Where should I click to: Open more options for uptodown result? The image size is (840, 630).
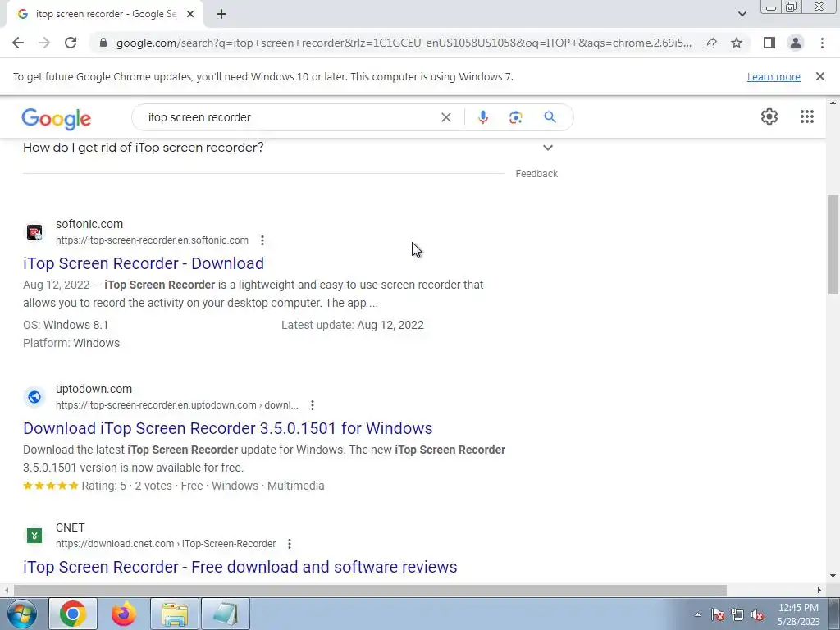(x=313, y=405)
